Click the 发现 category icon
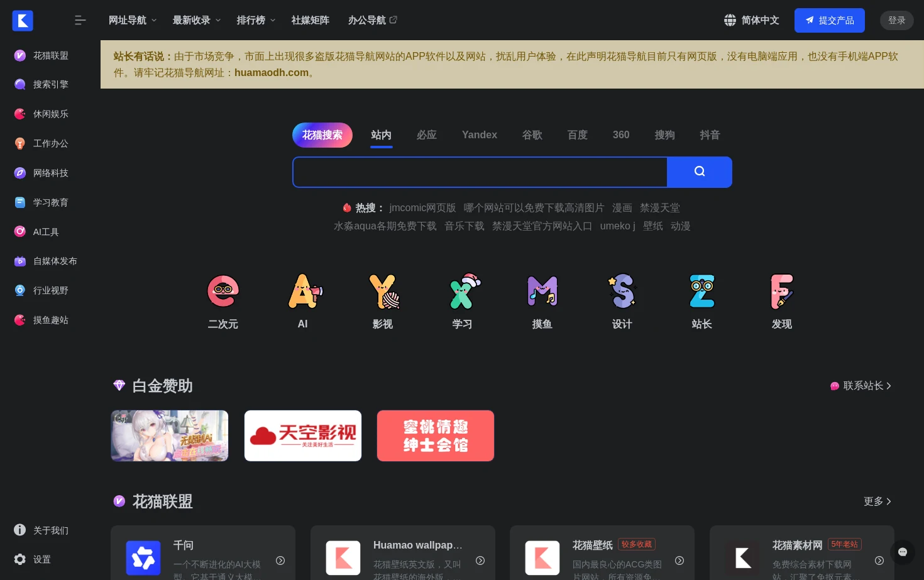Image resolution: width=924 pixels, height=580 pixels. (x=782, y=292)
